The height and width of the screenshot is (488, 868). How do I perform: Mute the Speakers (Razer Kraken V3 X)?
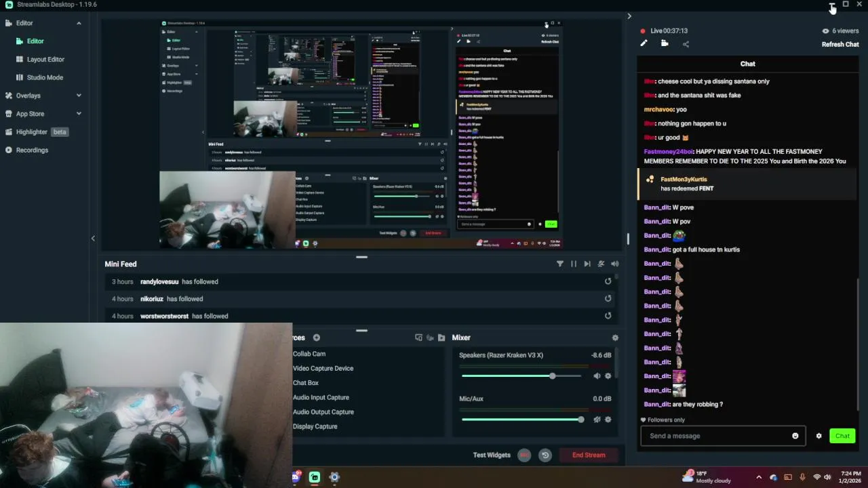597,375
